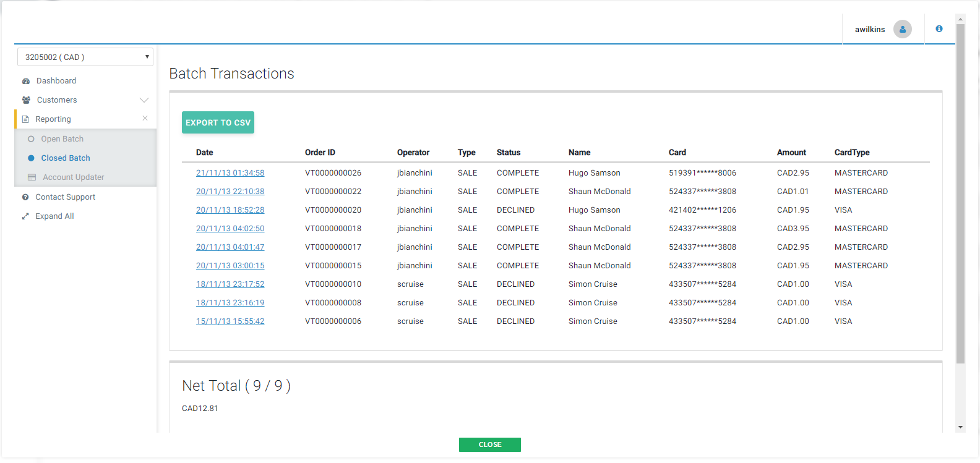980x463 pixels.
Task: Open Account Updater menu item
Action: pyautogui.click(x=73, y=177)
